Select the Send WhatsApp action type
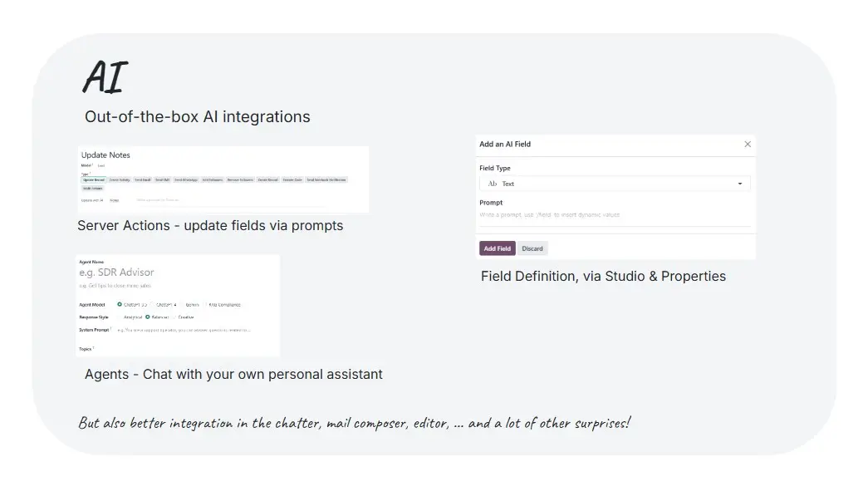This screenshot has width=868, height=486. click(185, 180)
